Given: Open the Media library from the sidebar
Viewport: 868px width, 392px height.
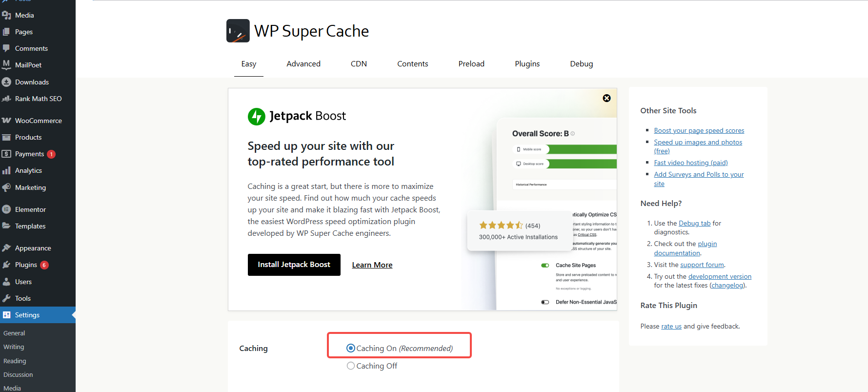Looking at the screenshot, I should [23, 15].
